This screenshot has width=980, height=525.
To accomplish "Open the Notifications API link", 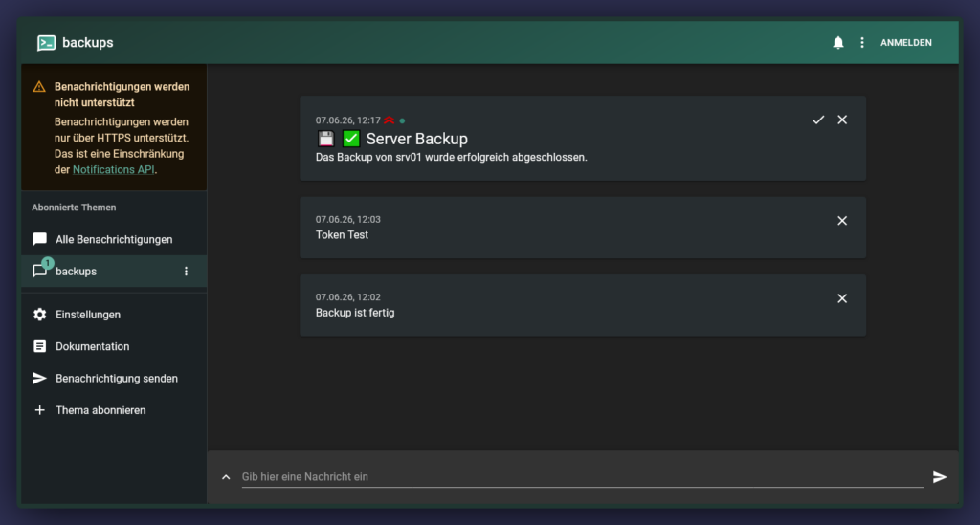I will (113, 170).
